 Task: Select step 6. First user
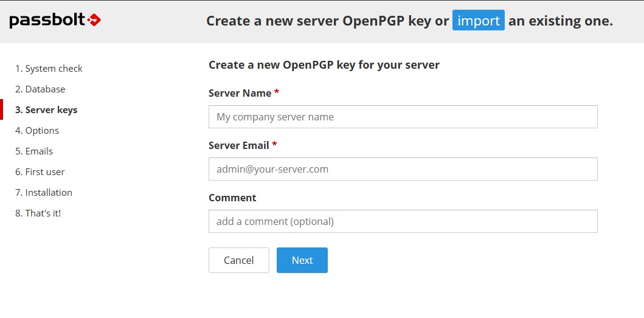tap(40, 171)
